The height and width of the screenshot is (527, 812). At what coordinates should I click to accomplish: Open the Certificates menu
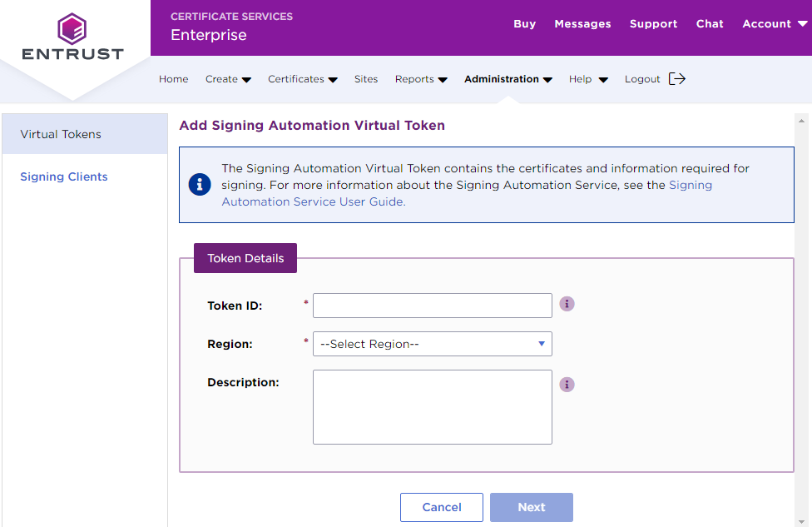[x=302, y=79]
